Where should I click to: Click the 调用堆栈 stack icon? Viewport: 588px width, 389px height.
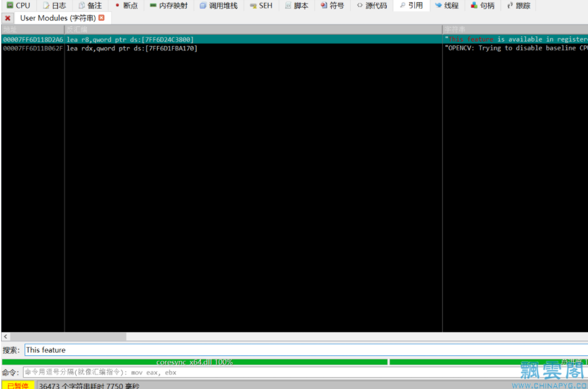[x=203, y=5]
